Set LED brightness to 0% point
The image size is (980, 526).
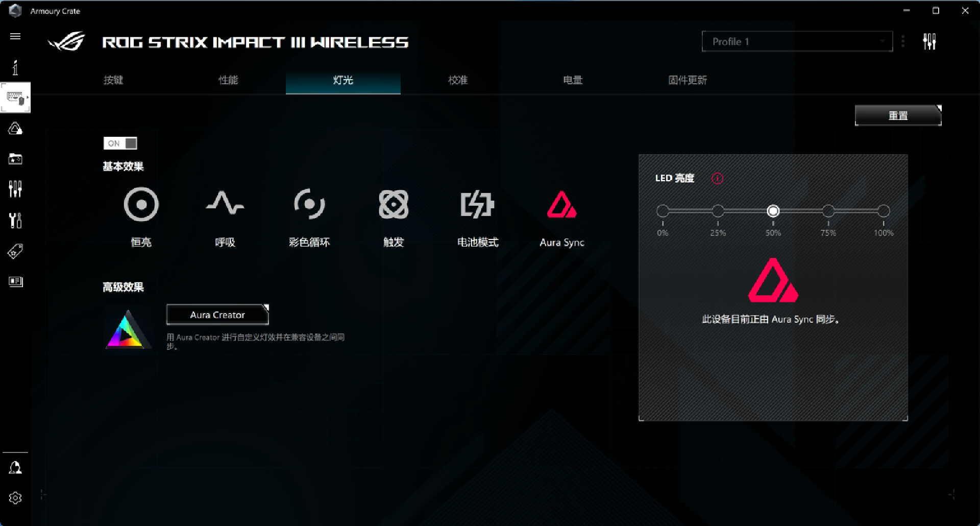click(663, 210)
